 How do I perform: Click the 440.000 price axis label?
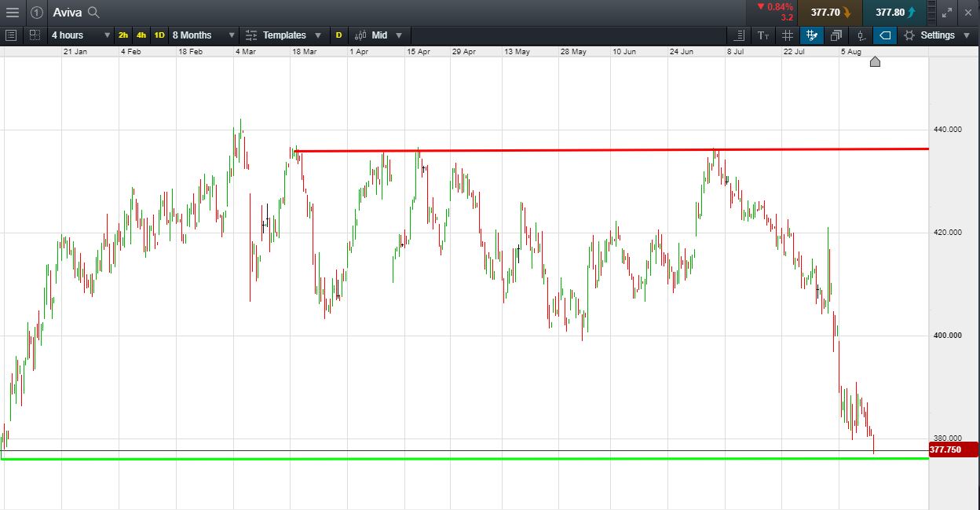947,130
